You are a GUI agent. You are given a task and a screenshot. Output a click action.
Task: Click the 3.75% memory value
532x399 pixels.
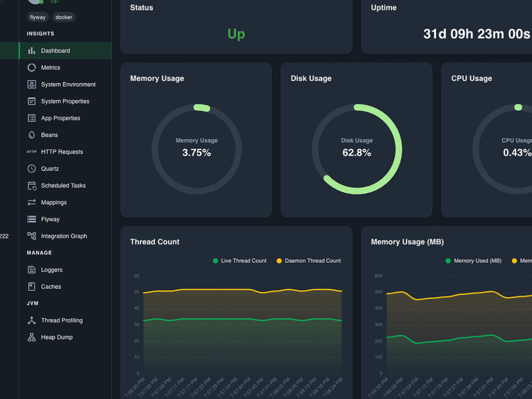(x=197, y=153)
